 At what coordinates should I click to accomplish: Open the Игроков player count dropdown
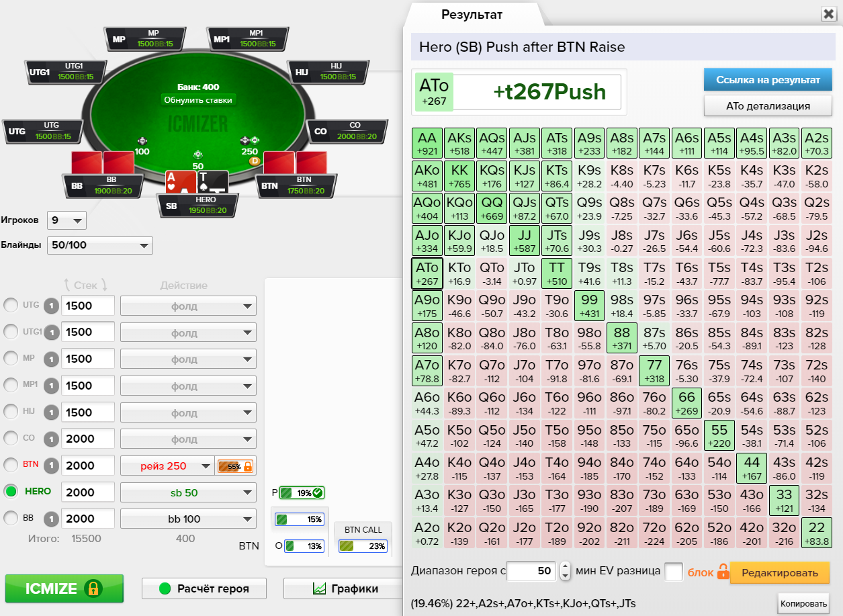tap(67, 220)
